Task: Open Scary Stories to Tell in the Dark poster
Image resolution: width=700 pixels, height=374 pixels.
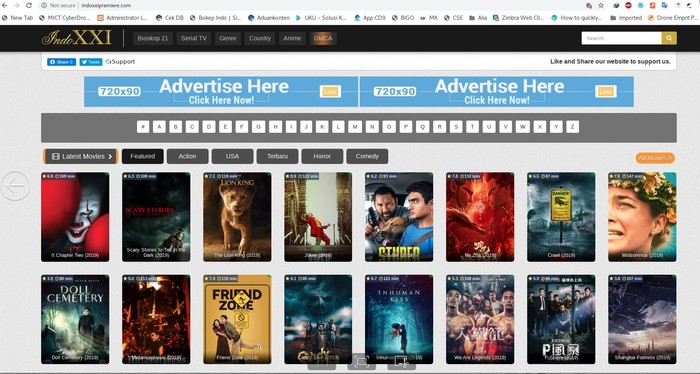Action: point(156,217)
